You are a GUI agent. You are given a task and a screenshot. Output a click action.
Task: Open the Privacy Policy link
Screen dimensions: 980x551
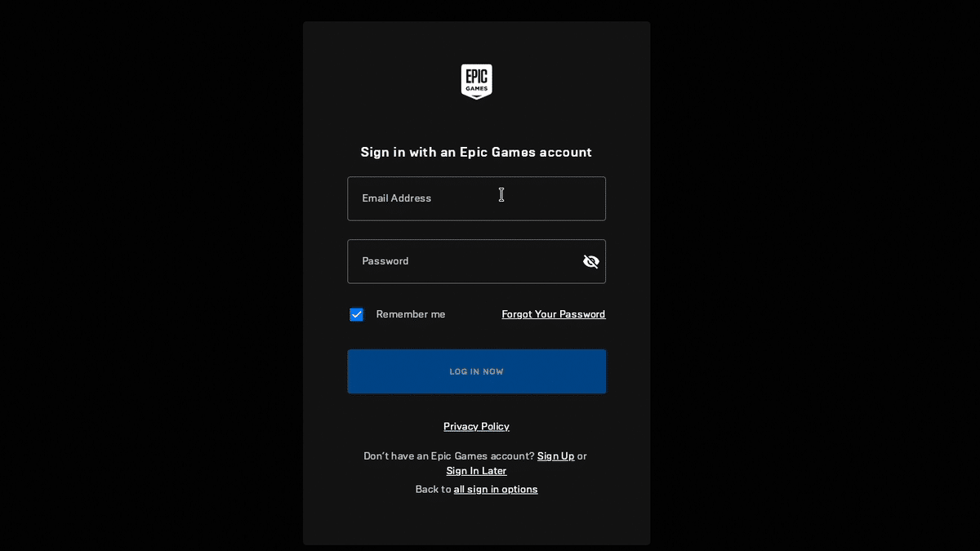[x=476, y=426]
